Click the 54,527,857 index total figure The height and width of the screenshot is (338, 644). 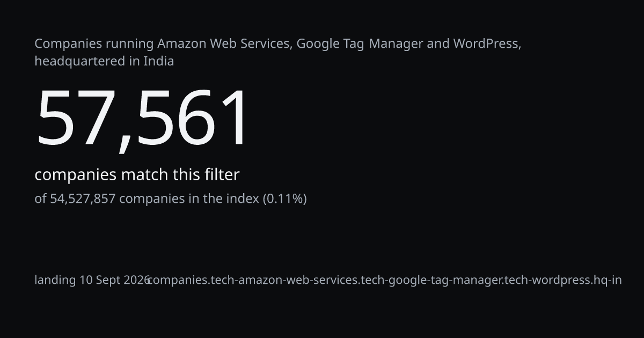click(83, 199)
